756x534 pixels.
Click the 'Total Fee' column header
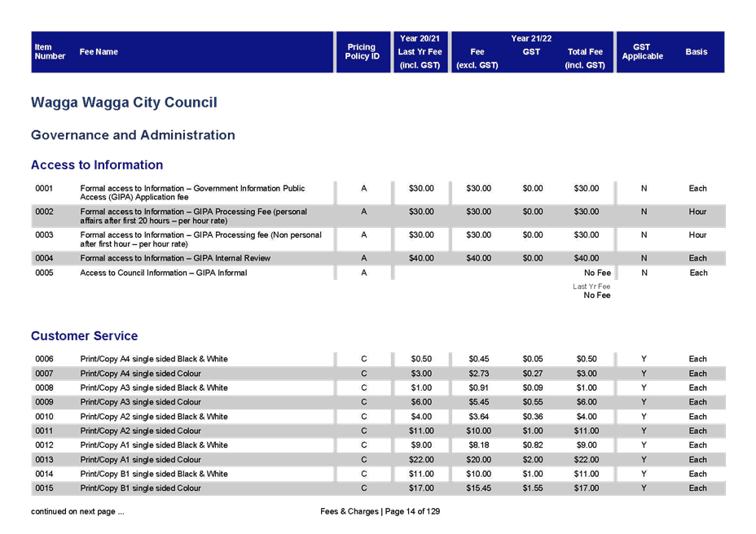point(585,51)
